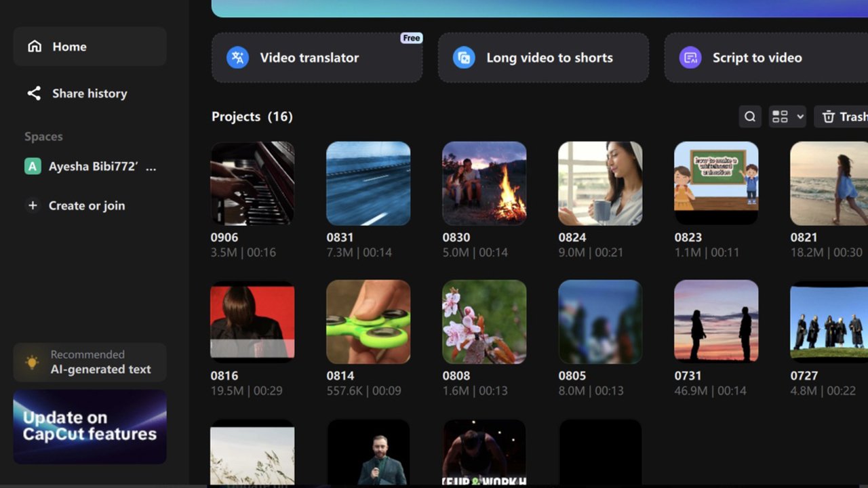Viewport: 868px width, 488px height.
Task: Click the search projects magnifier icon
Action: click(x=749, y=117)
